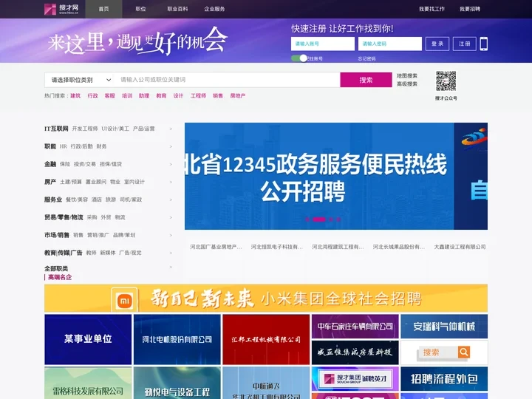The image size is (532, 399).
Task: Click hot search tag 建筑
Action: click(x=75, y=95)
